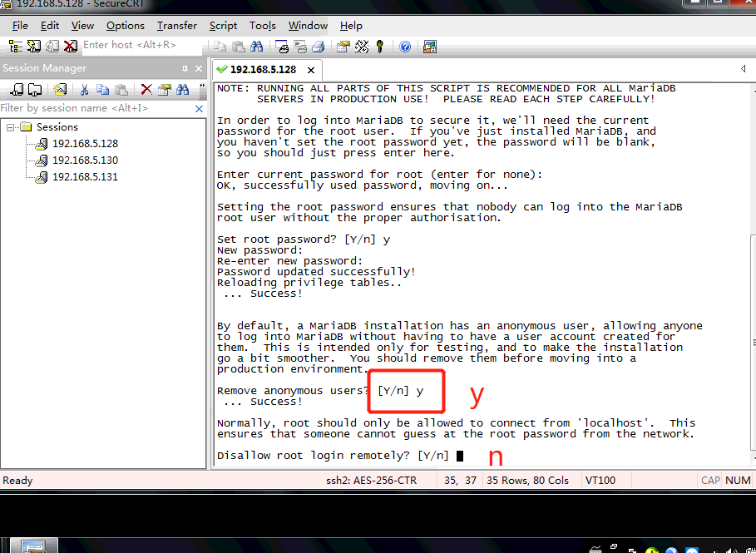Click Connect in Tab icon in Session Manager
Screen dimensions: 756x553
coord(35,89)
